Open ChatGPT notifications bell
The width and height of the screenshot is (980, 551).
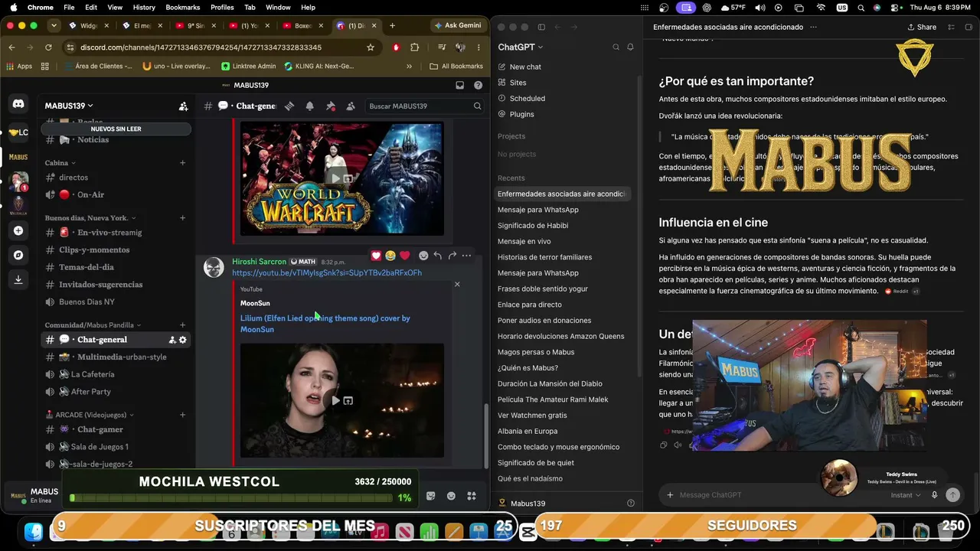(630, 47)
